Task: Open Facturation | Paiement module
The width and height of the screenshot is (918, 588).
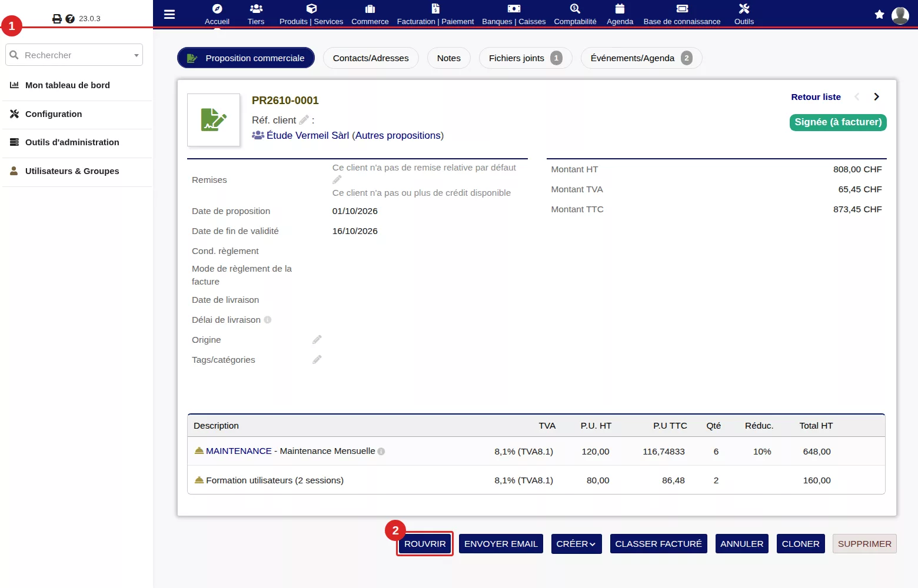Action: click(435, 14)
